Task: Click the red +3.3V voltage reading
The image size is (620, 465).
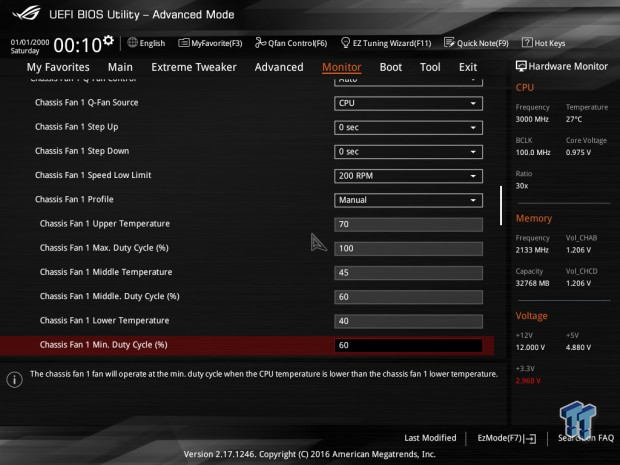Action: pyautogui.click(x=528, y=380)
